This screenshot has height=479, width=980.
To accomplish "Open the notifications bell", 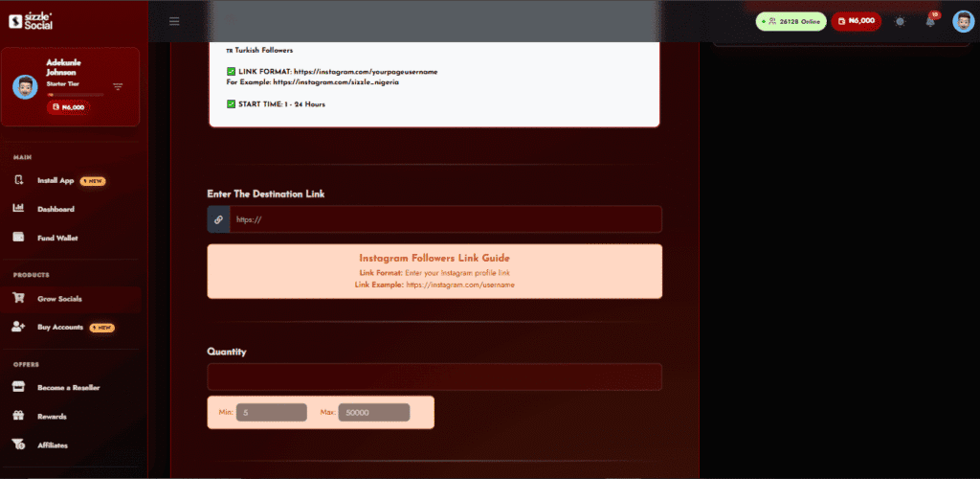I will click(x=930, y=21).
